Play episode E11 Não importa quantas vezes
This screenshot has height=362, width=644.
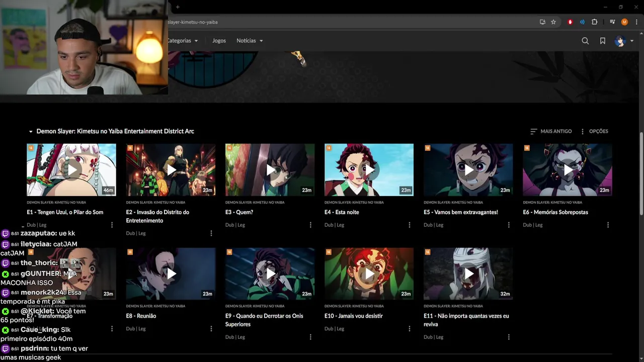[468, 274]
